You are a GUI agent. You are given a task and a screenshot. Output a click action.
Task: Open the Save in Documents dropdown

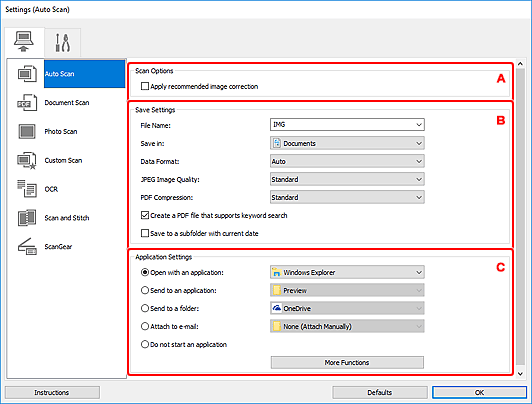347,143
